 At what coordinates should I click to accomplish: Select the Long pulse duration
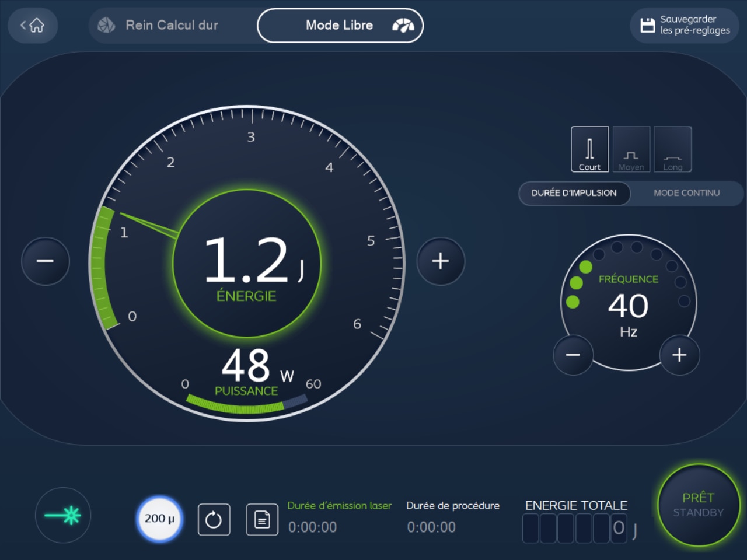[x=673, y=149]
